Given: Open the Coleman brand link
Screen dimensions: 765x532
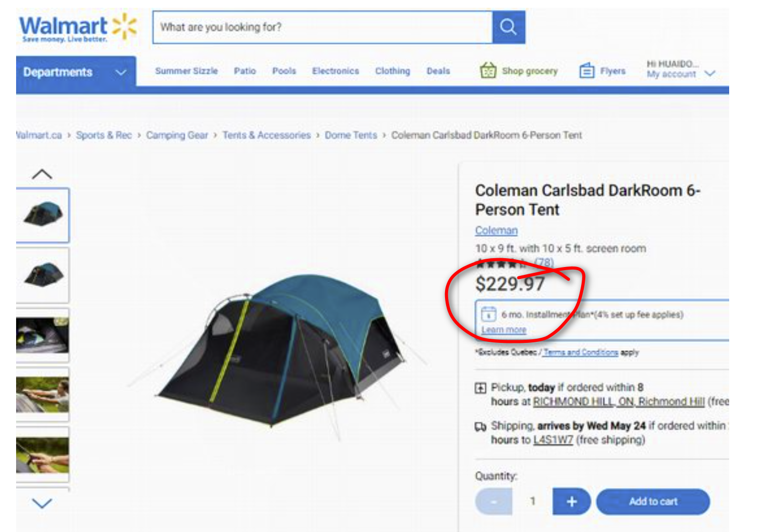Looking at the screenshot, I should 496,230.
